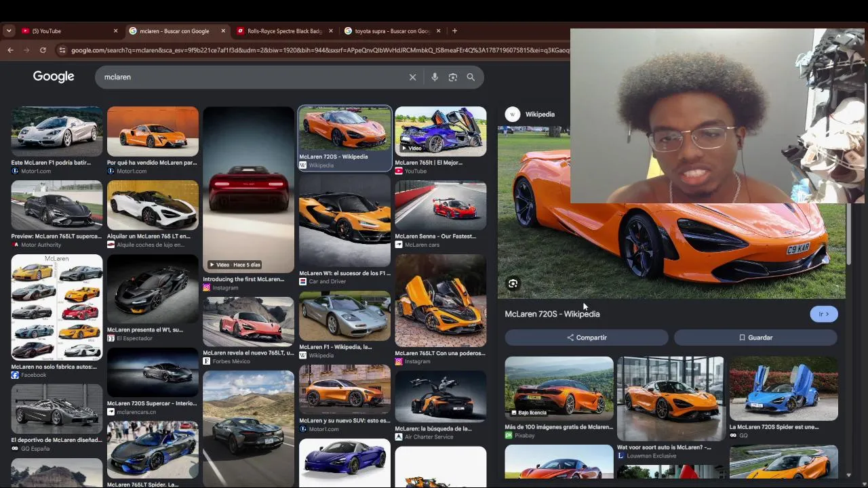Open the 'Introducing the first McLaren' video thumbnail
Screen dimensions: 868x488
click(248, 190)
